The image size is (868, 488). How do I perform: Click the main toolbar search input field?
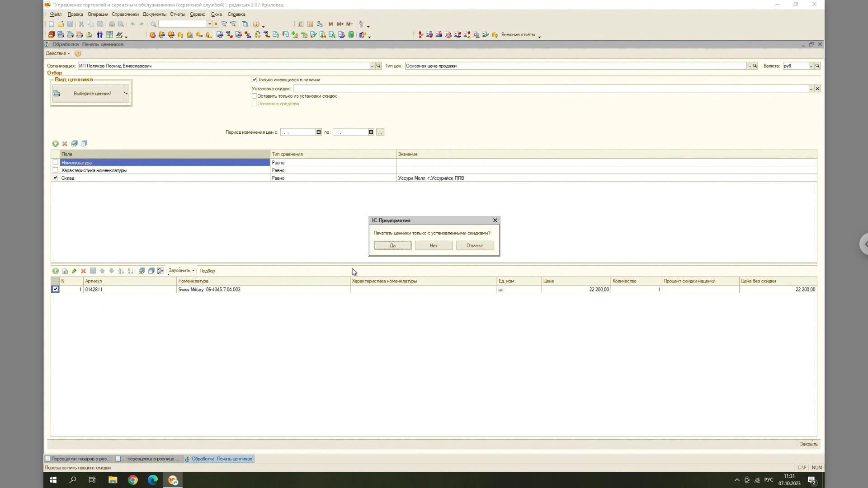click(x=182, y=24)
